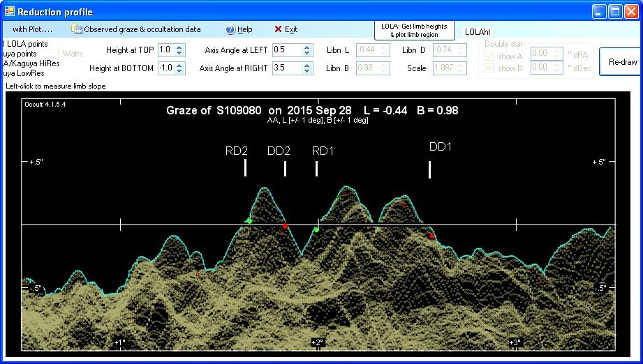Click the red DD2 event dot
The width and height of the screenshot is (643, 364).
[284, 227]
